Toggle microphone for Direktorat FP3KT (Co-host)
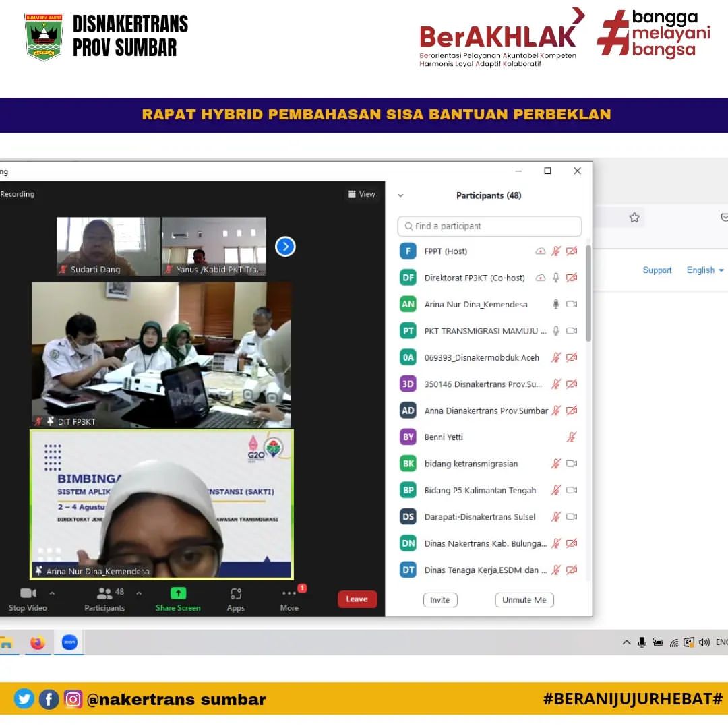 point(556,278)
